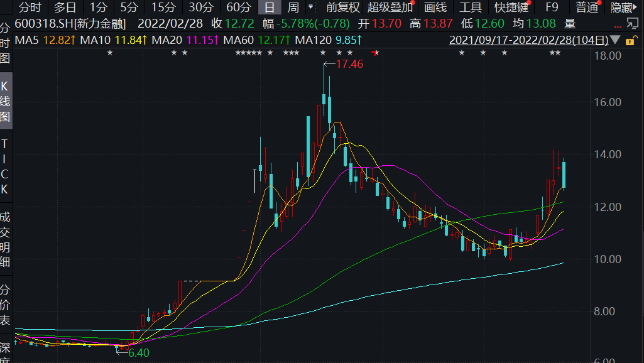Image resolution: width=644 pixels, height=363 pixels.
Task: Click the 快捷键 shortcuts button
Action: click(x=511, y=8)
